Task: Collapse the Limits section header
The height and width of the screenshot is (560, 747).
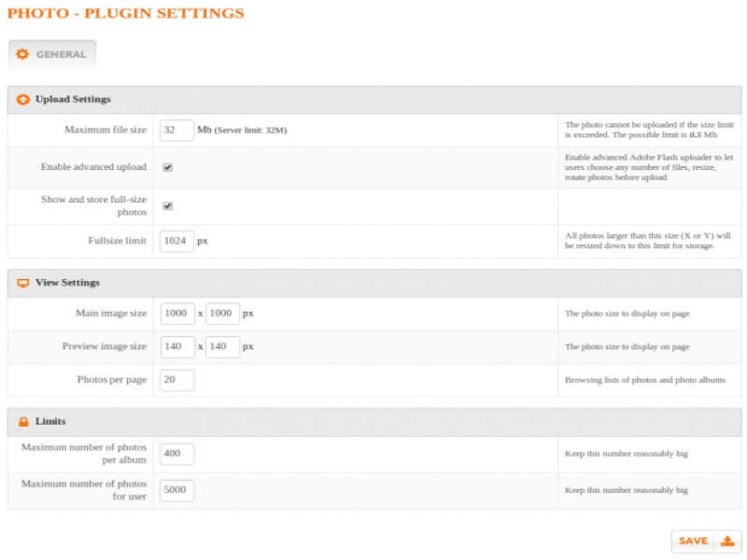Action: (x=373, y=422)
